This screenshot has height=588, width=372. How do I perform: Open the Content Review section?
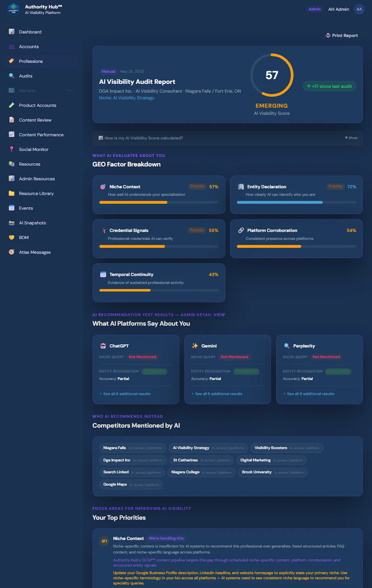(41, 120)
